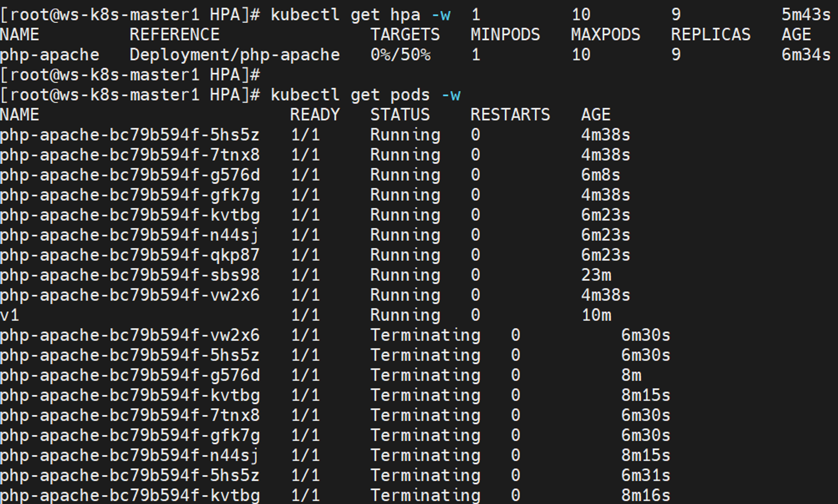The width and height of the screenshot is (838, 504).
Task: Click the STATUS column header in the pods table
Action: (x=400, y=115)
